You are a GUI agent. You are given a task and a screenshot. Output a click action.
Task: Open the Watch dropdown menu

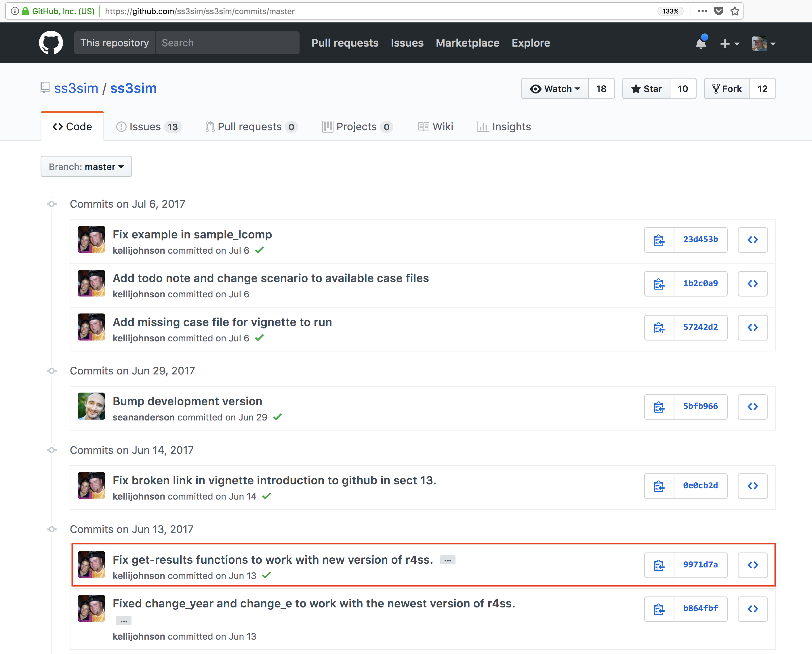(555, 89)
